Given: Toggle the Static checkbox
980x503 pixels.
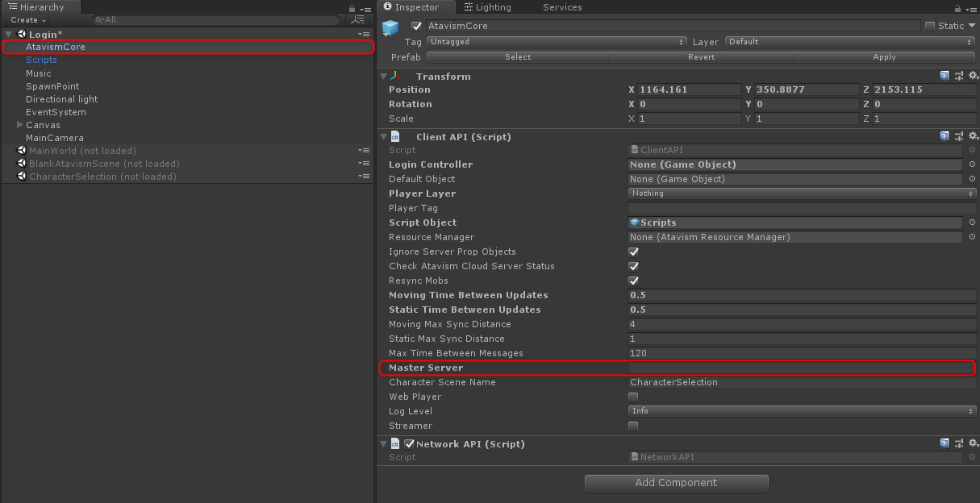Looking at the screenshot, I should [930, 26].
